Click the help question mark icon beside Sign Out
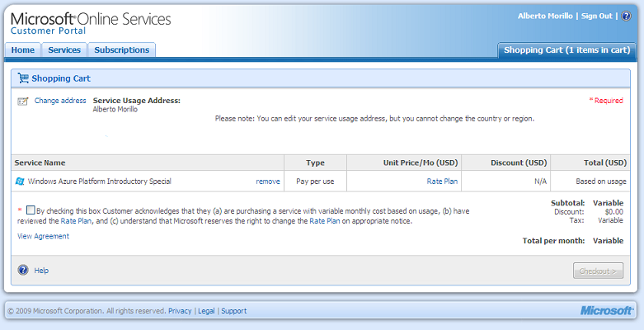 pos(626,16)
